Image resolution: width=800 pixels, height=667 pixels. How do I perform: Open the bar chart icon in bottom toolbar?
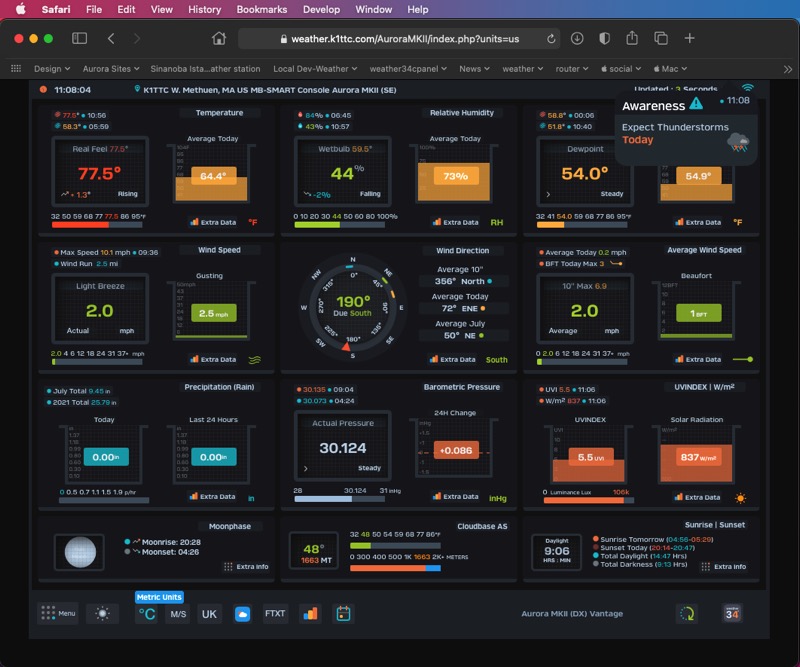tap(310, 613)
